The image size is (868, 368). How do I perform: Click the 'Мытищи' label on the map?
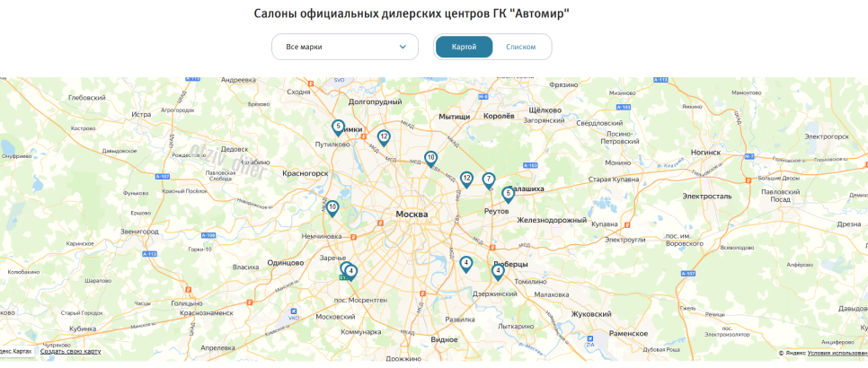pos(455,117)
